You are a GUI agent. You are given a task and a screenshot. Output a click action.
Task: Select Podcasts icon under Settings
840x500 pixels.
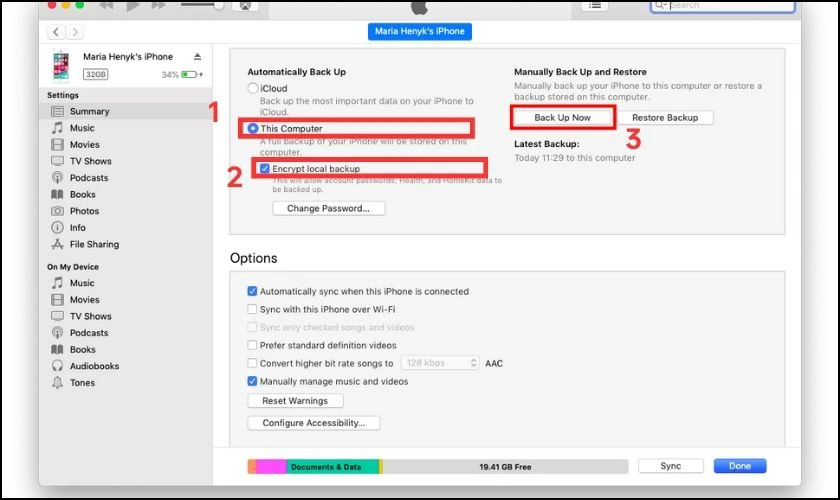pos(57,178)
